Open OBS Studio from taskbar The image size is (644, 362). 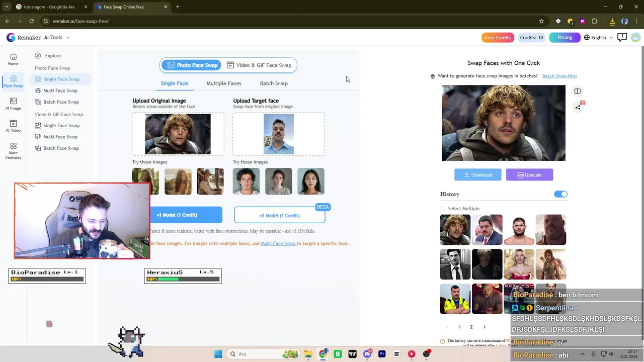pos(426,354)
